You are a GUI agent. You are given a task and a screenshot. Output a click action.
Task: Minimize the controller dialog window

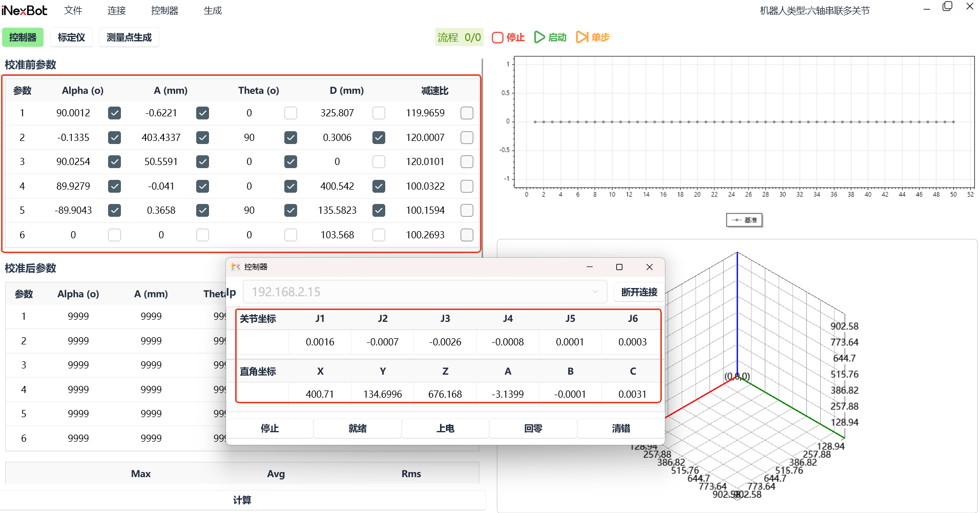pos(589,267)
